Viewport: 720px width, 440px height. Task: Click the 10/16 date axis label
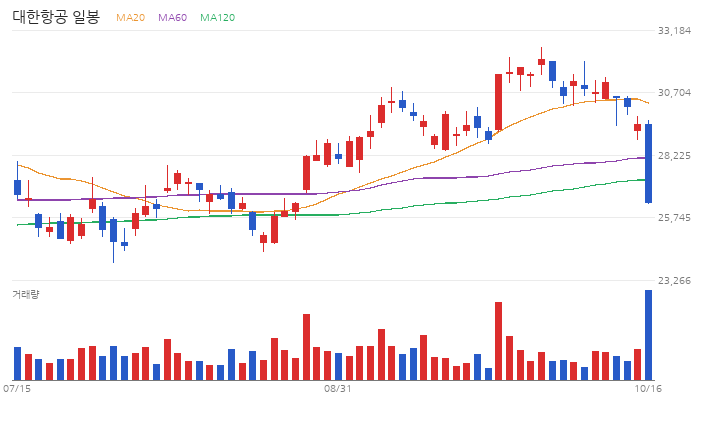(x=648, y=389)
